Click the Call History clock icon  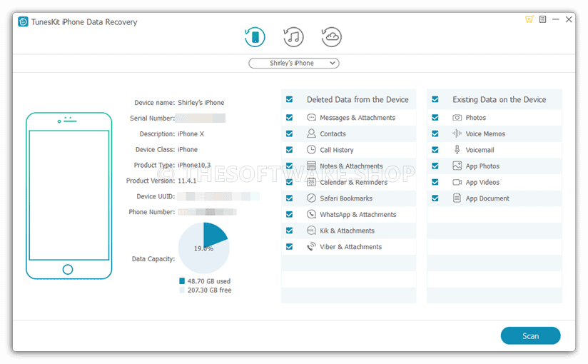click(311, 150)
